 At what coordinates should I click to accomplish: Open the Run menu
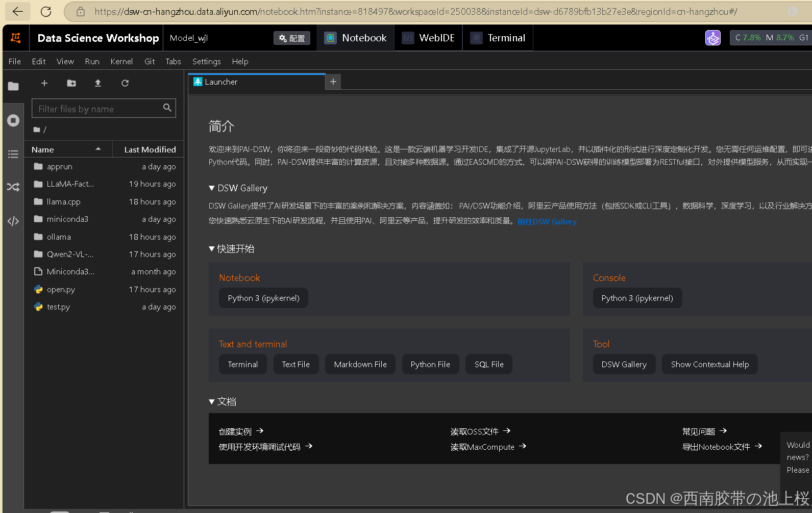92,61
